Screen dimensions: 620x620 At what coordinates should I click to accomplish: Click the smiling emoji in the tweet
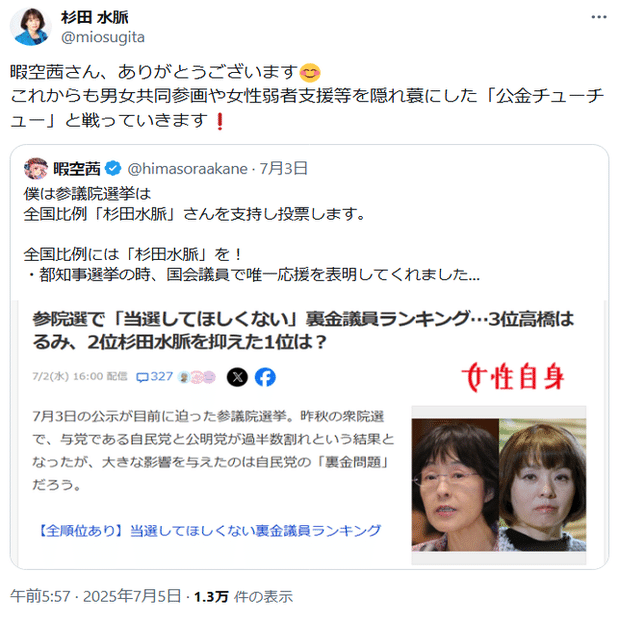(310, 73)
